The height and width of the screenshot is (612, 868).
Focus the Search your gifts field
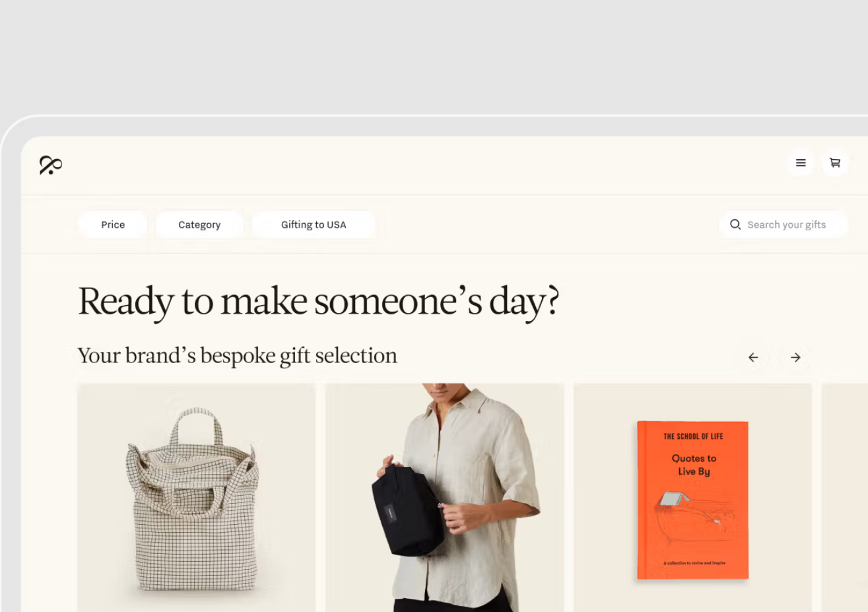784,224
